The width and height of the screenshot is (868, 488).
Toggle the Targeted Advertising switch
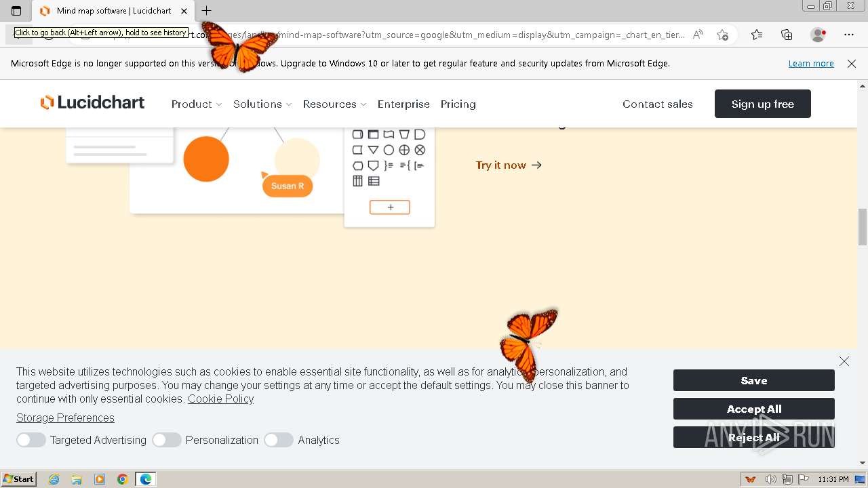pos(31,440)
